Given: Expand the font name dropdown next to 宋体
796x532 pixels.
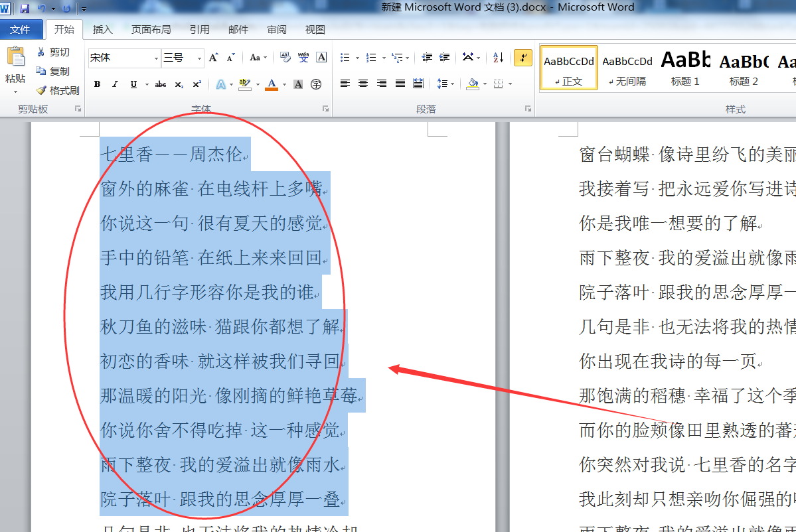Looking at the screenshot, I should pos(156,58).
